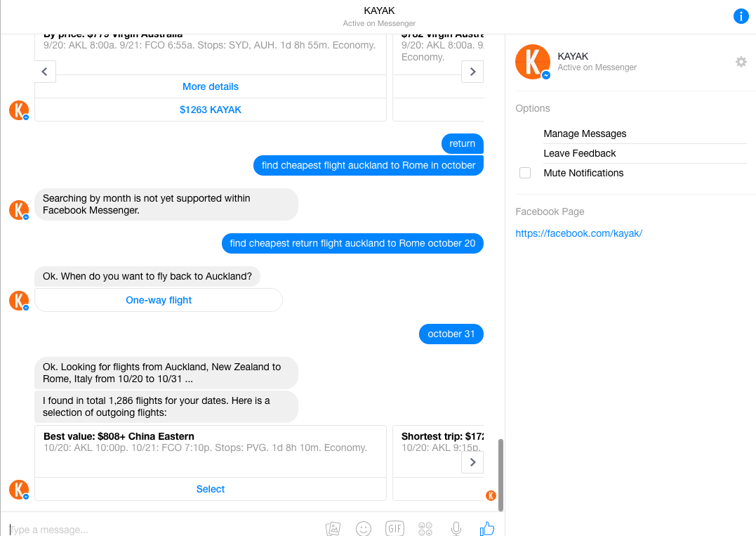
Task: Click 'I found in total 1,286 flights' message
Action: coord(166,407)
